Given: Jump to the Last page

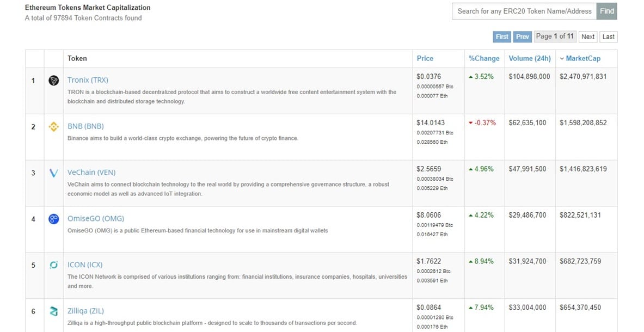Looking at the screenshot, I should tap(608, 36).
